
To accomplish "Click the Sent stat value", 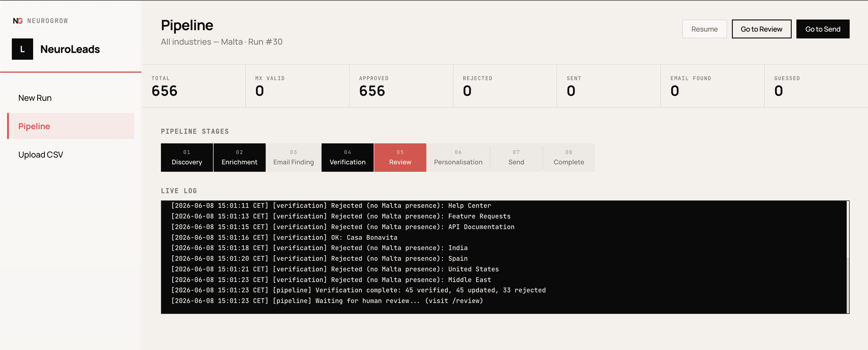I will coord(571,91).
